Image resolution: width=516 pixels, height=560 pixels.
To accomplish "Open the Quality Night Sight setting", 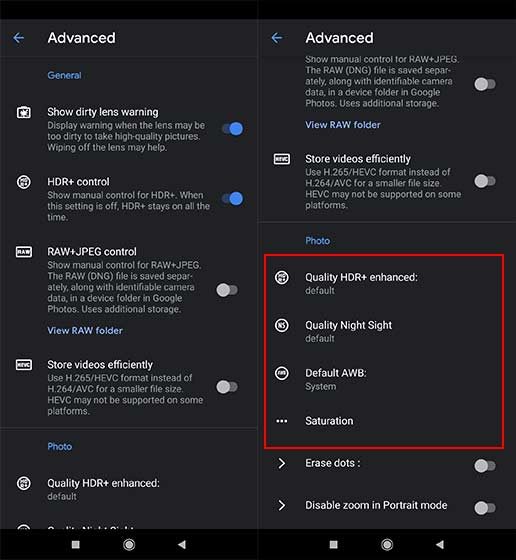I will point(384,331).
